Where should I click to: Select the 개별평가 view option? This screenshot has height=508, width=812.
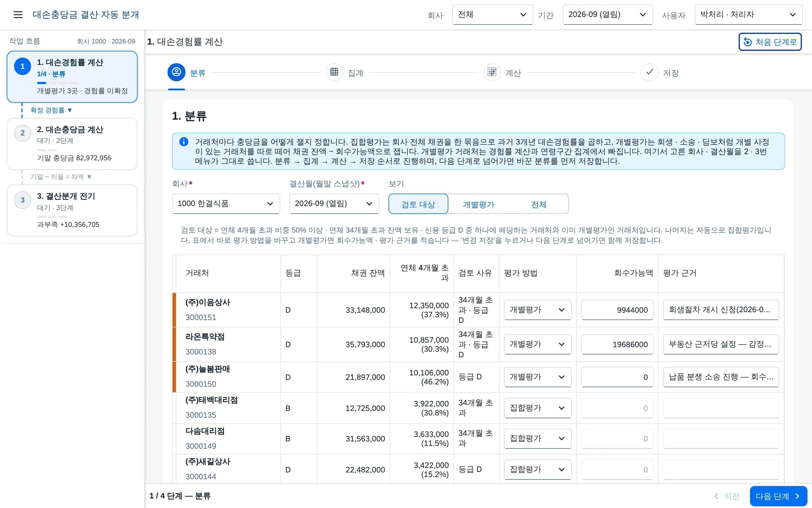[x=478, y=204]
